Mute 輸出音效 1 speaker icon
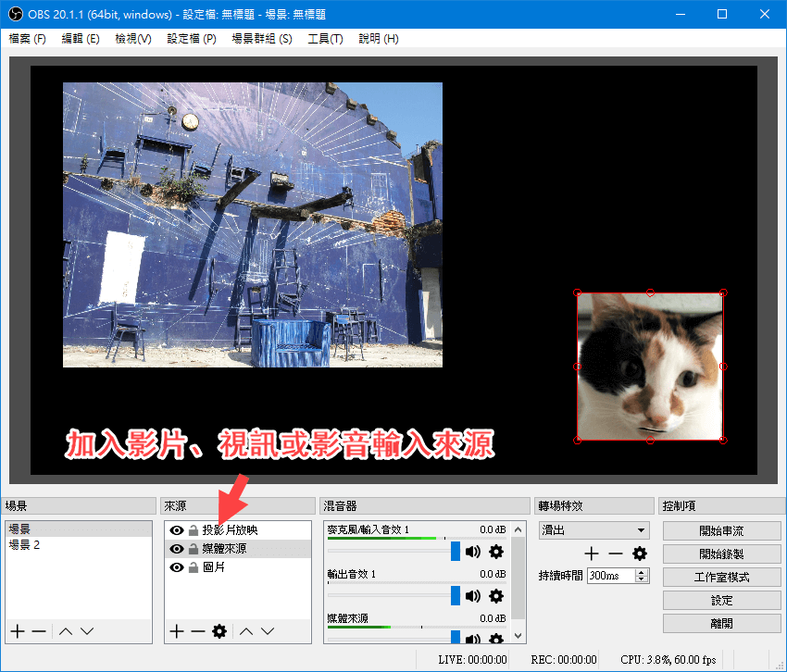This screenshot has height=672, width=787. coord(473,596)
